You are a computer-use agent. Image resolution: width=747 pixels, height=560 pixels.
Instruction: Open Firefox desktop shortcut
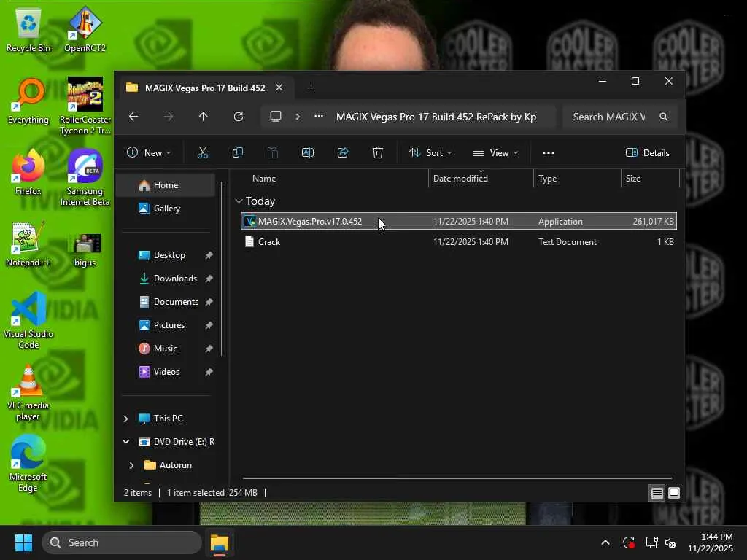(28, 172)
